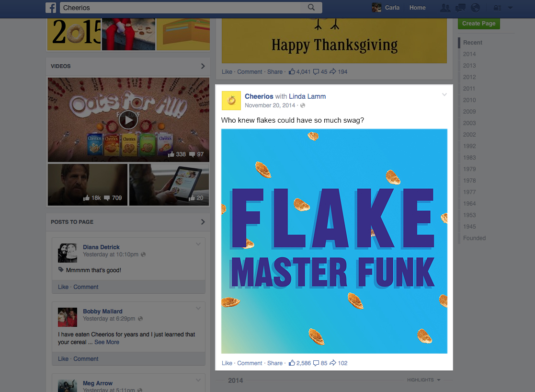
Task: Click the green Create Page button
Action: point(478,23)
